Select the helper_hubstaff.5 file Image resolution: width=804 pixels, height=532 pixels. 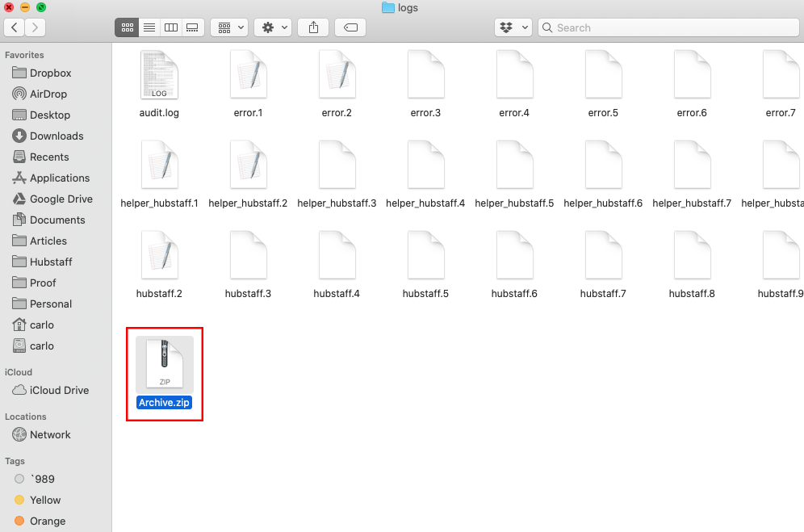click(x=514, y=175)
